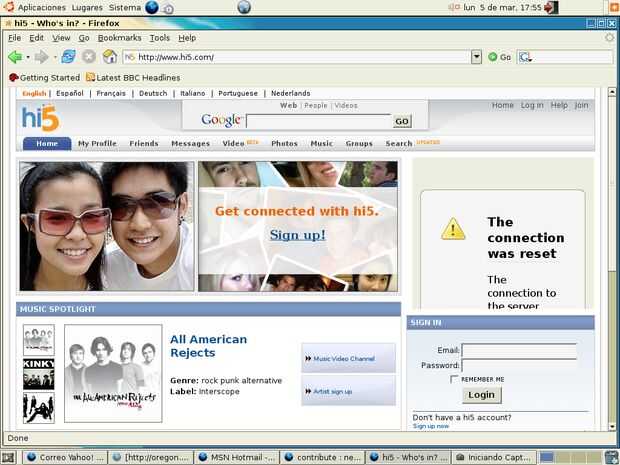The image size is (620, 465).
Task: Open the Music tab
Action: coord(321,144)
